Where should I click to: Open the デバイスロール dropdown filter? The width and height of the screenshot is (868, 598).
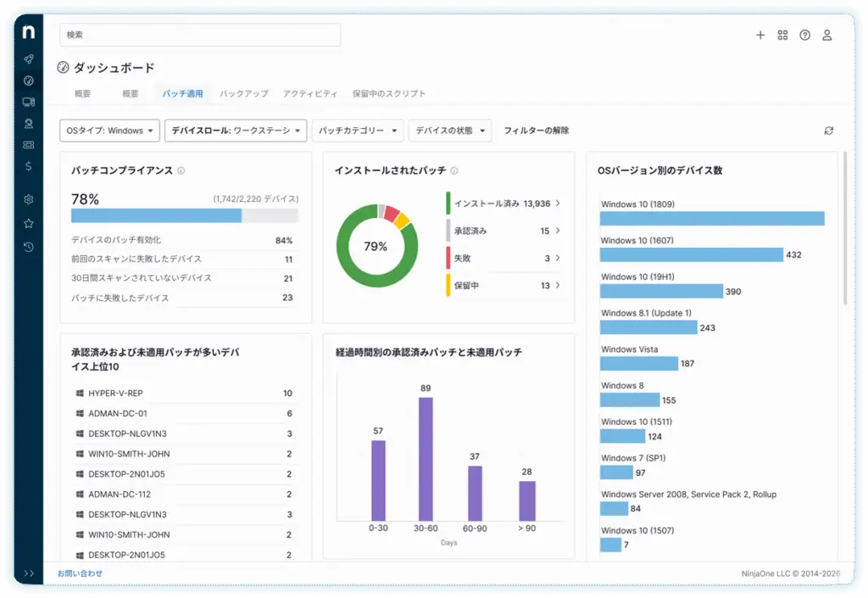coord(236,131)
